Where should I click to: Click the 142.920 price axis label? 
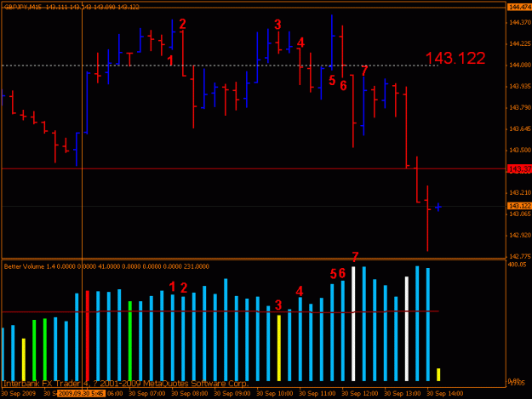pos(520,236)
